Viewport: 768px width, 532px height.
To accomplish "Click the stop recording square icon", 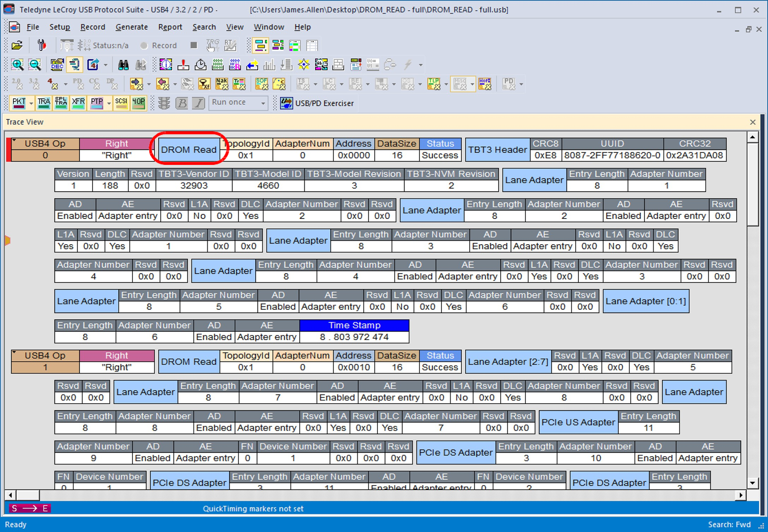I will coord(194,45).
